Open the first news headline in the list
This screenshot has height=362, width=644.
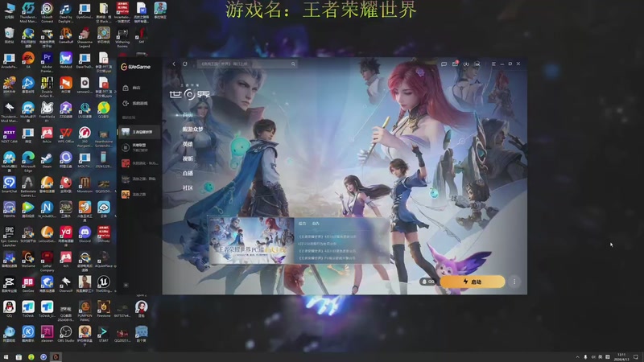point(328,237)
